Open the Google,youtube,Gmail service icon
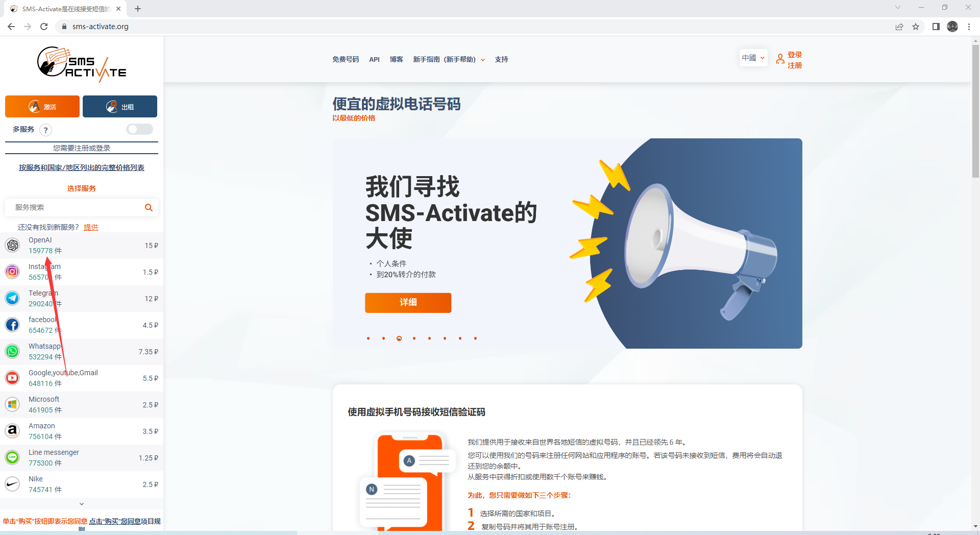Viewport: 980px width, 535px height. (12, 378)
